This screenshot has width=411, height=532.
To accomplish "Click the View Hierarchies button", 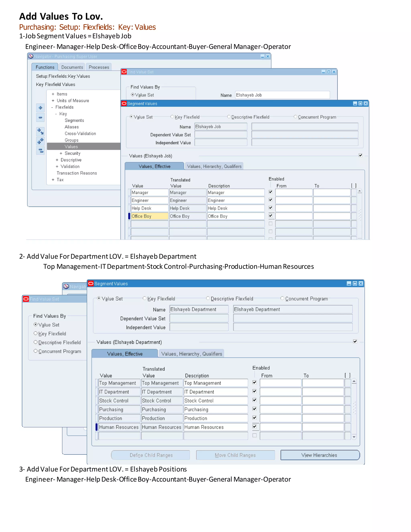I will [319, 455].
